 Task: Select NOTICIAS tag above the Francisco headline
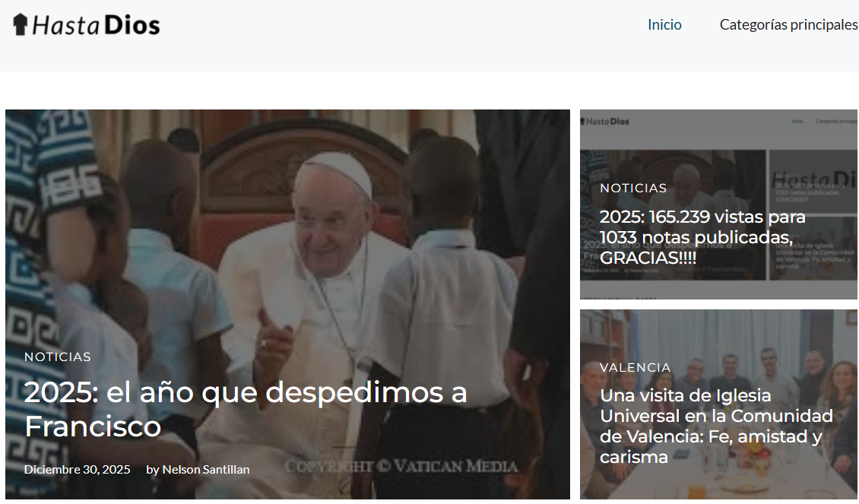point(58,357)
